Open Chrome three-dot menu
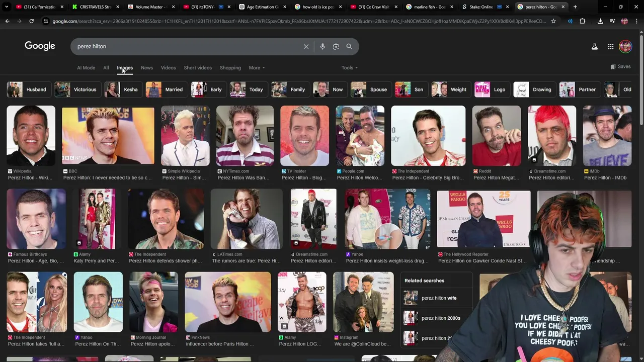Viewport: 644px width, 362px height. pos(636,21)
